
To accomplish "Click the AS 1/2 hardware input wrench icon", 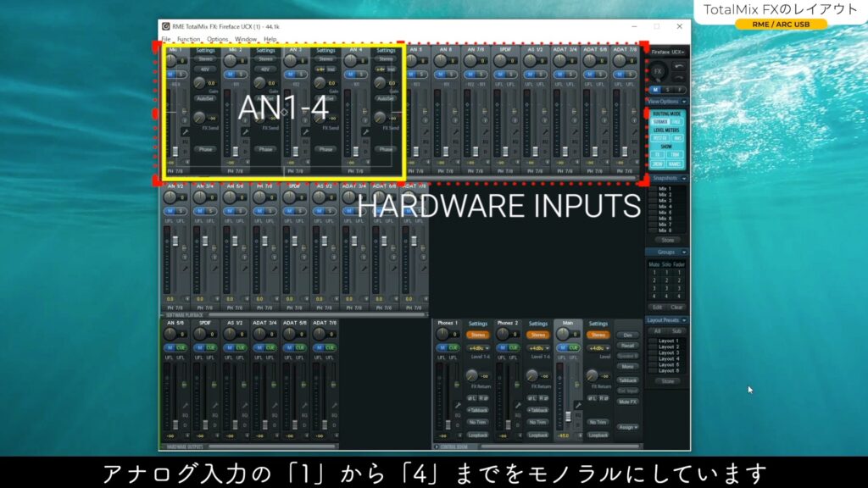I will (x=545, y=132).
